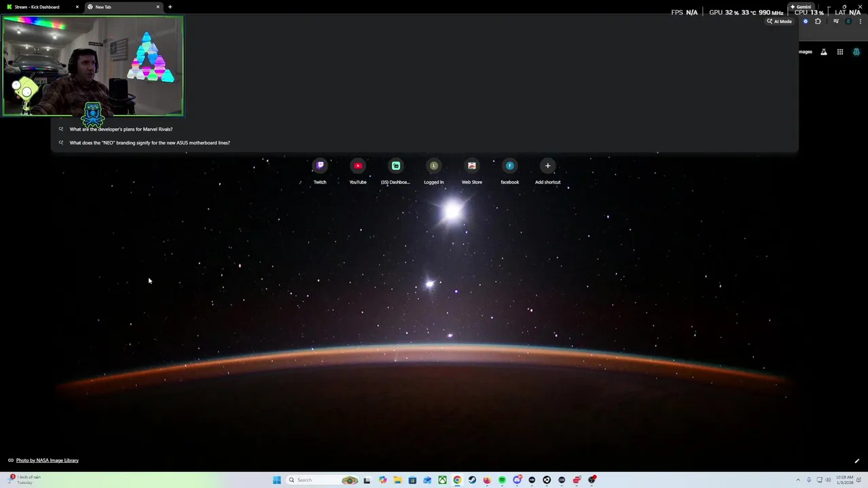Open the Web Store shortcut tile
The width and height of the screenshot is (868, 488).
pyautogui.click(x=472, y=171)
